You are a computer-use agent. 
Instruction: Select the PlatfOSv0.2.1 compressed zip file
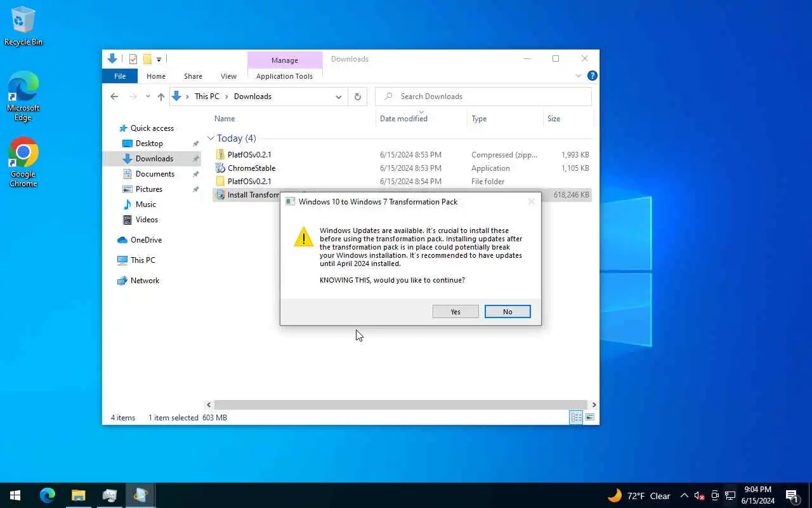pos(402,155)
